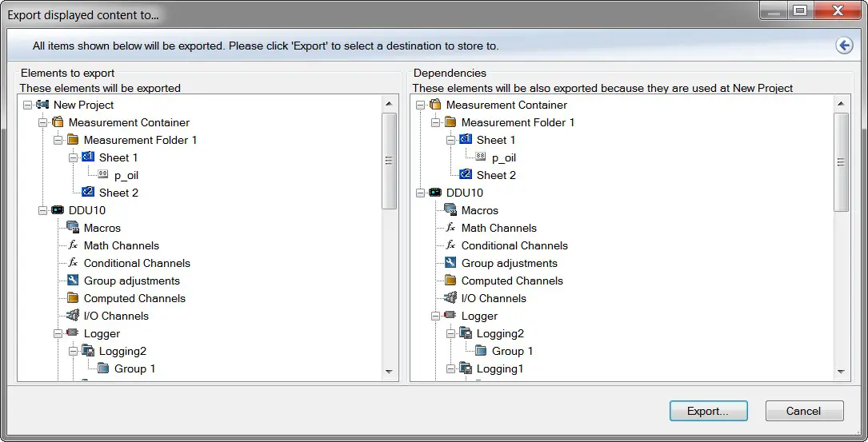Viewport: 868px width, 442px height.
Task: Click the Macros icon in left tree
Action: [74, 228]
